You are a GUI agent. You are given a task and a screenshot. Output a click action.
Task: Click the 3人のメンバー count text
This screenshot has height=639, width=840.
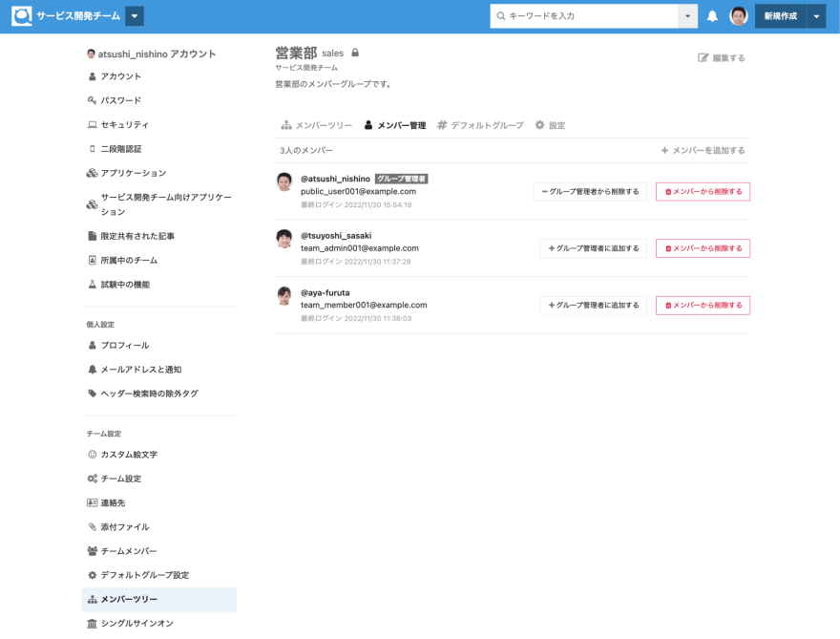tap(305, 151)
